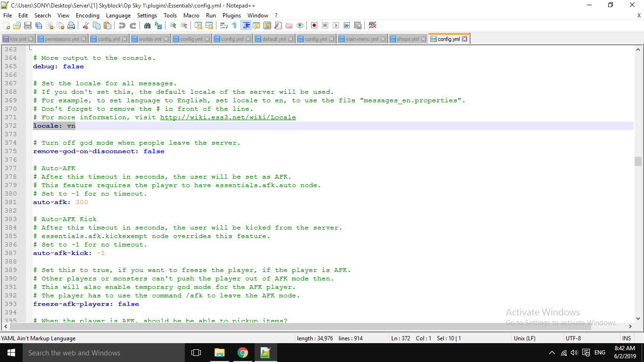The image size is (644, 362).
Task: Start macro recording with the red dot icon
Action: [x=314, y=25]
